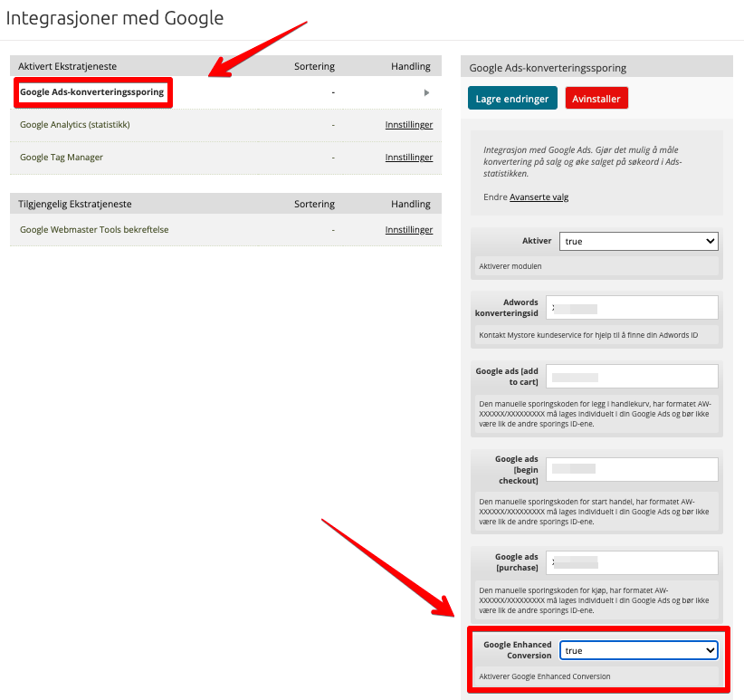Click Sortering header in activated services table

tap(314, 66)
